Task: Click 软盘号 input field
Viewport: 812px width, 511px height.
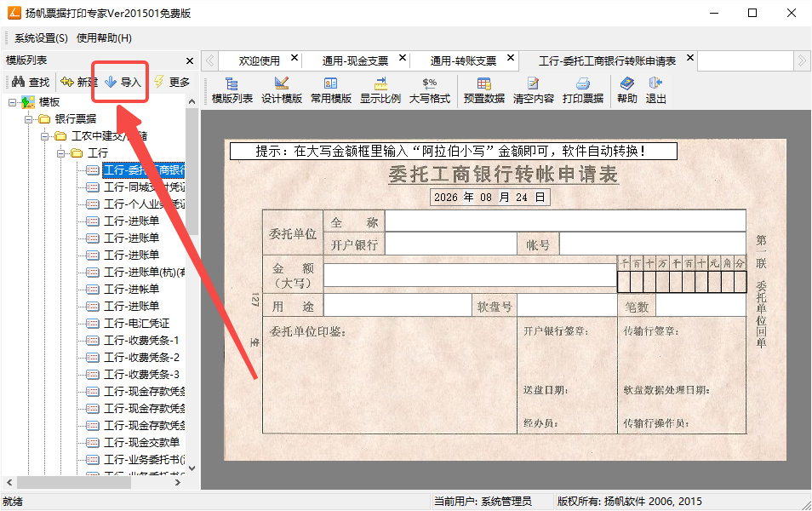Action: (x=567, y=306)
